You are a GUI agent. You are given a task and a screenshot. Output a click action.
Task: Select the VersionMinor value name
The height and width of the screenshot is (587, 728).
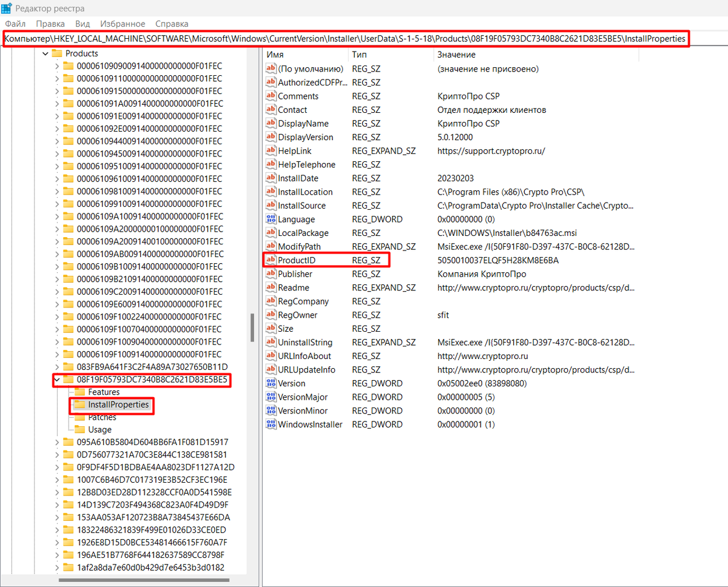click(303, 411)
